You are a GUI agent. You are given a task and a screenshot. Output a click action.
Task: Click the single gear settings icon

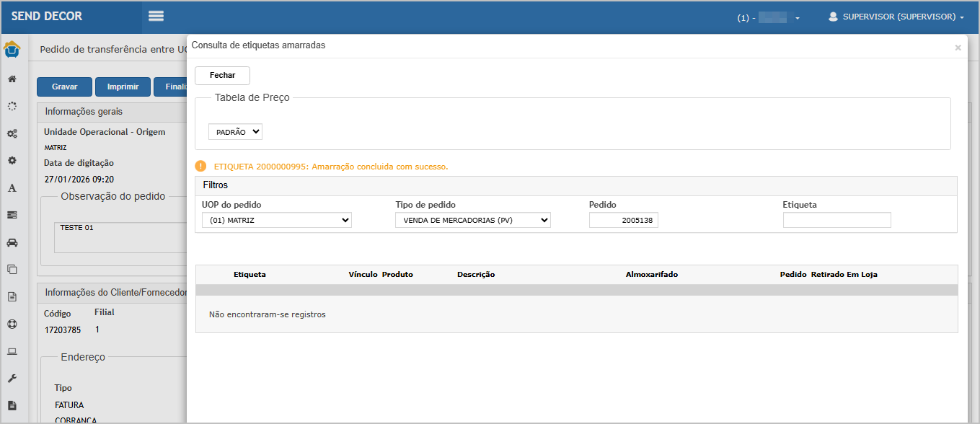12,160
